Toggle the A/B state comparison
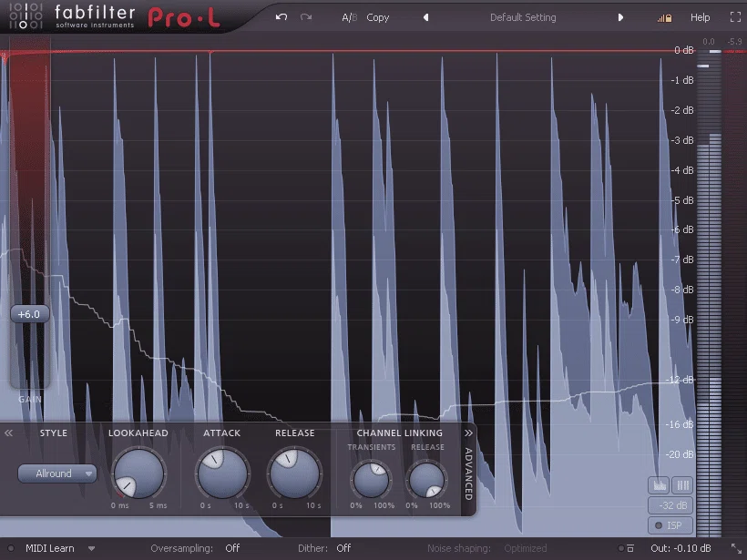Image resolution: width=747 pixels, height=560 pixels. [349, 17]
